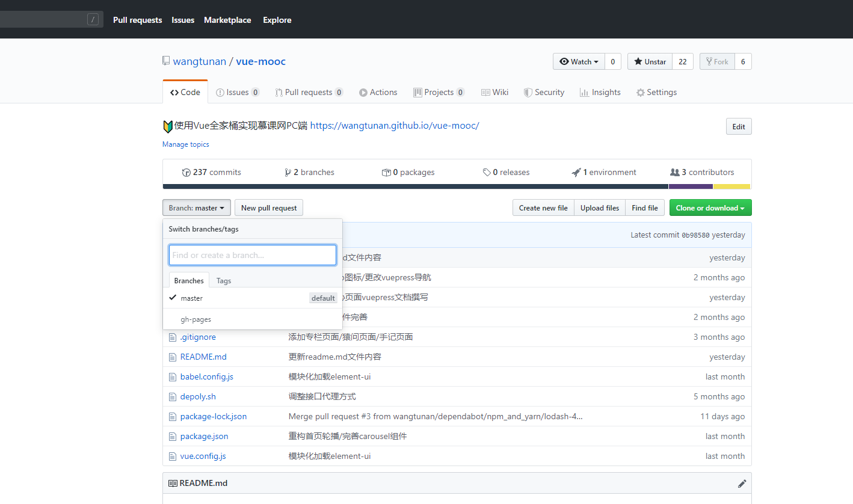Click the file icon next to babel.config.js

[x=172, y=377]
